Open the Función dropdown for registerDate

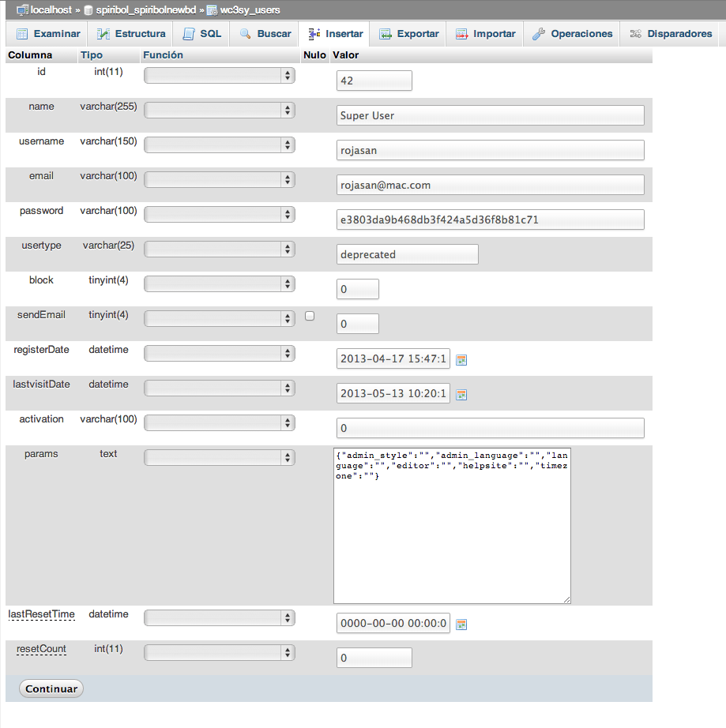220,353
